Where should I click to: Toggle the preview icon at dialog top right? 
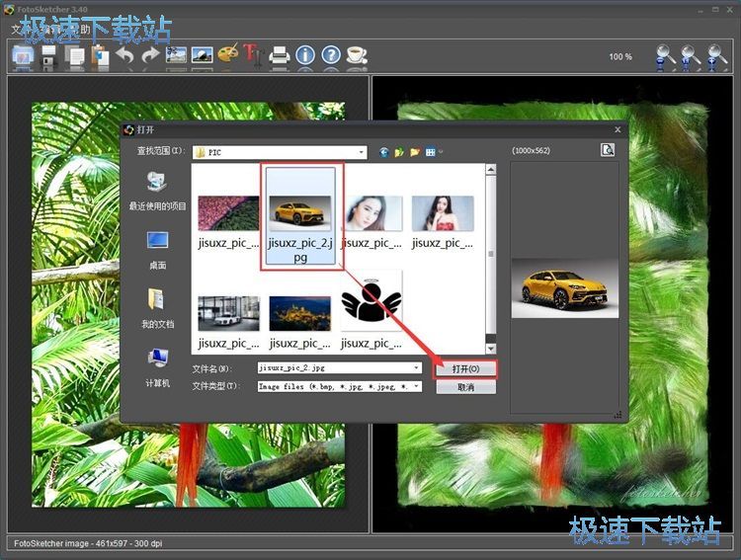click(608, 150)
